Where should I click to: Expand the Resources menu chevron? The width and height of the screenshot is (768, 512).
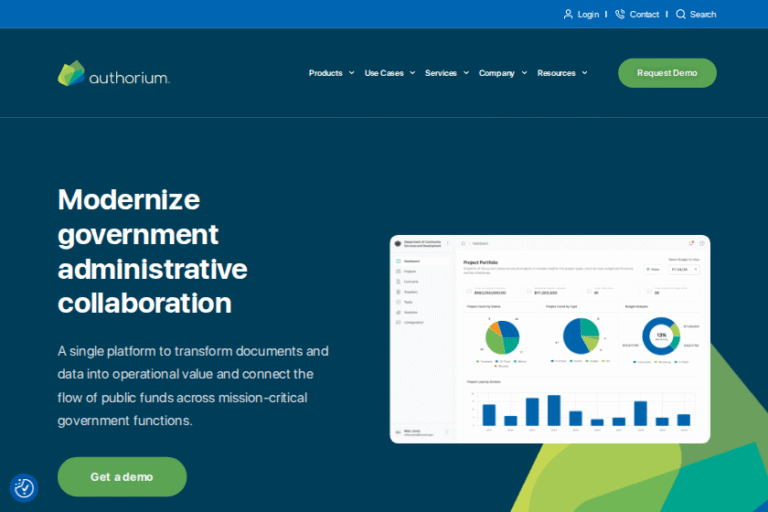point(585,73)
